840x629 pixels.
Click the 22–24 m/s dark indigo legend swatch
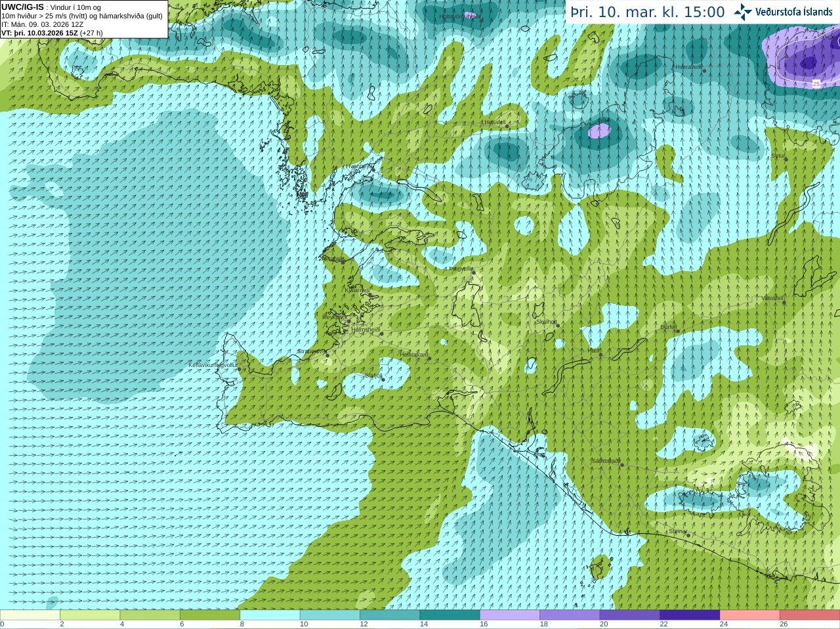690,615
